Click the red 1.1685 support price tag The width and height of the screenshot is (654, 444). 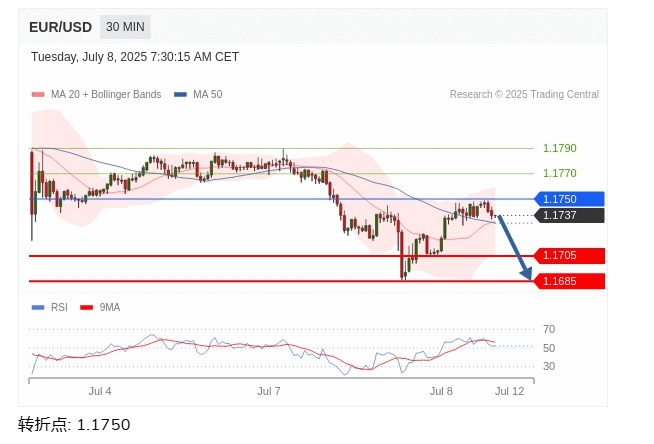click(x=569, y=281)
